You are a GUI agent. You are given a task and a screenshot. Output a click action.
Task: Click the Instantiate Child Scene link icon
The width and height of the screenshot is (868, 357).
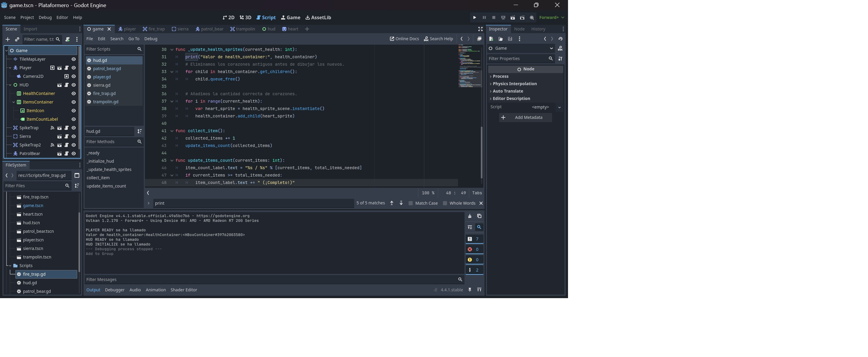click(x=17, y=39)
